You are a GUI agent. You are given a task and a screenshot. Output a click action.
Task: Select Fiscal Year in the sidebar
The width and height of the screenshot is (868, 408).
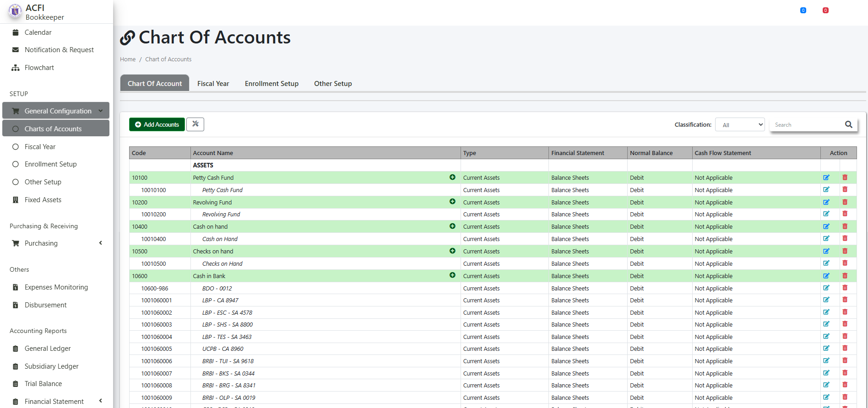[x=40, y=147]
